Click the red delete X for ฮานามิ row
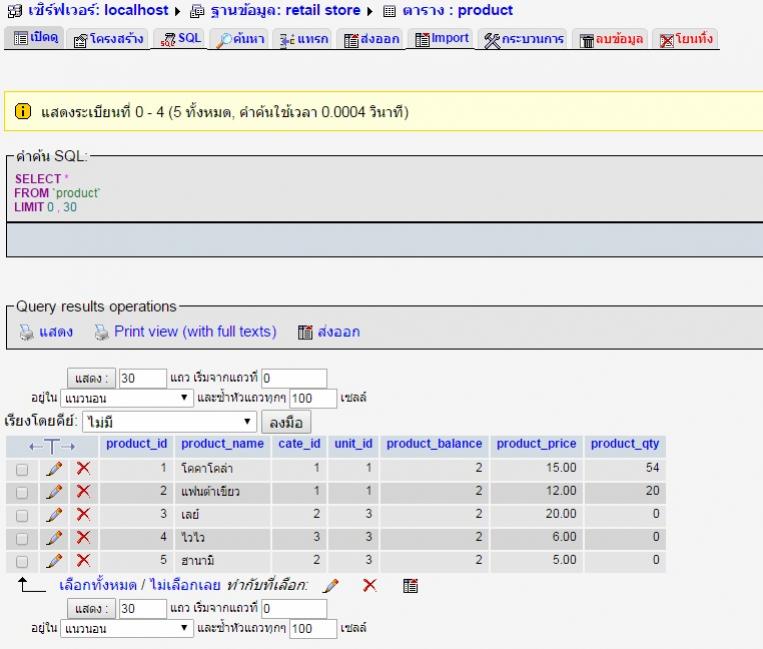 pos(84,560)
